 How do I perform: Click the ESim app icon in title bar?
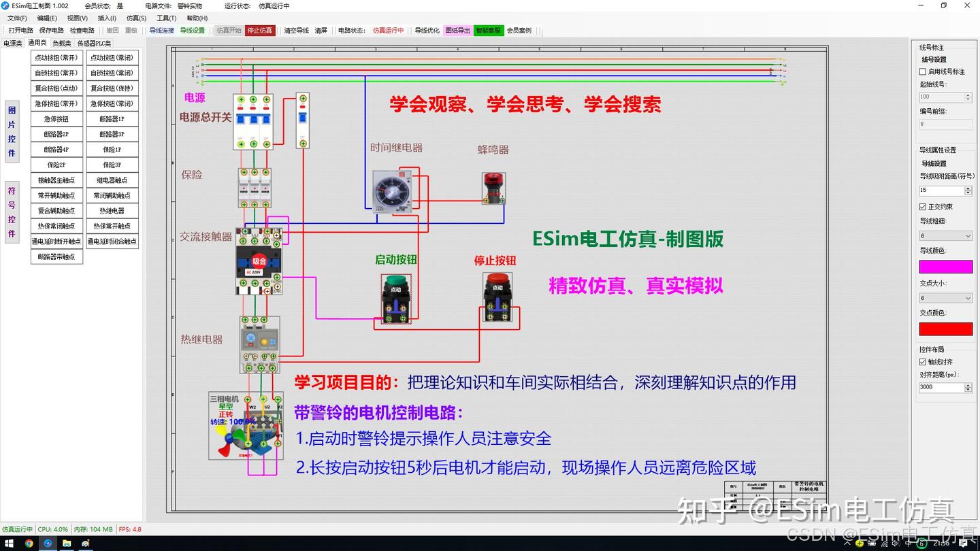[6, 5]
